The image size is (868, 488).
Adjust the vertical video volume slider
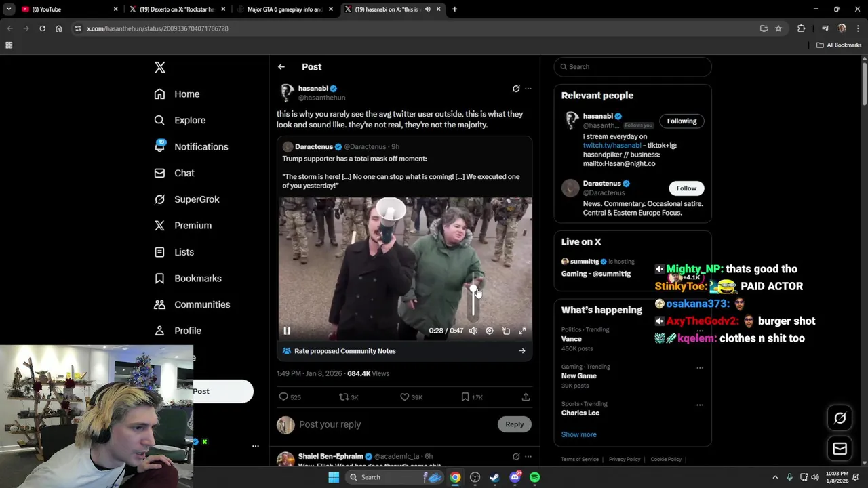coord(473,300)
